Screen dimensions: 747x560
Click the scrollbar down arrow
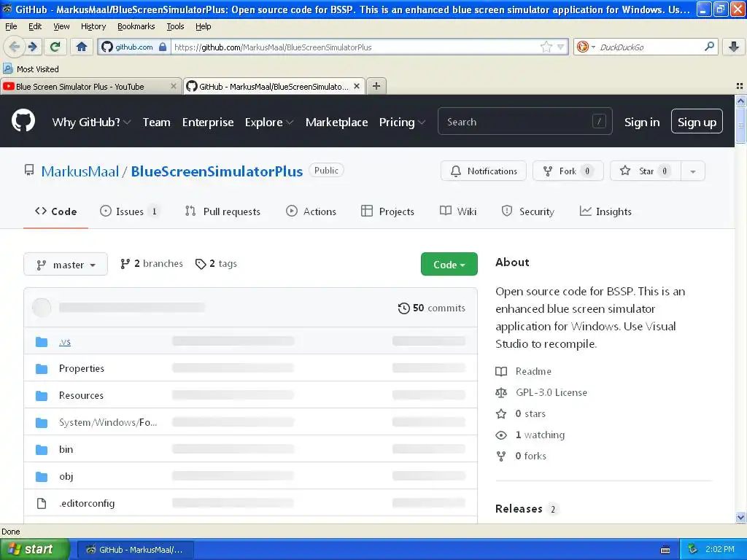(x=740, y=518)
